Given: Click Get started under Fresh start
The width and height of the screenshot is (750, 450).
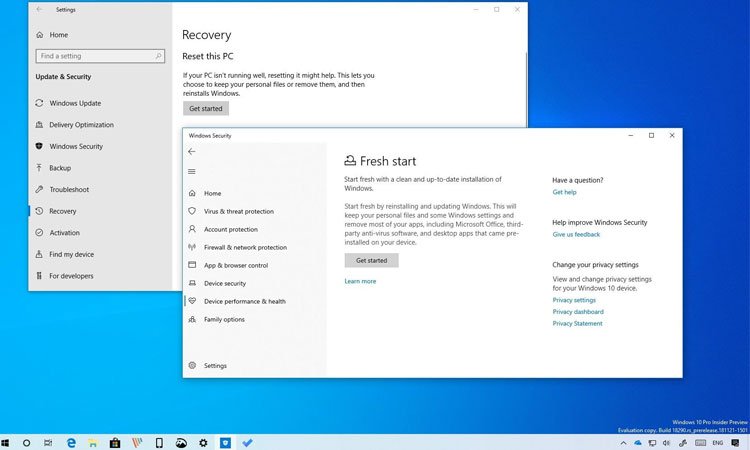Looking at the screenshot, I should click(371, 260).
